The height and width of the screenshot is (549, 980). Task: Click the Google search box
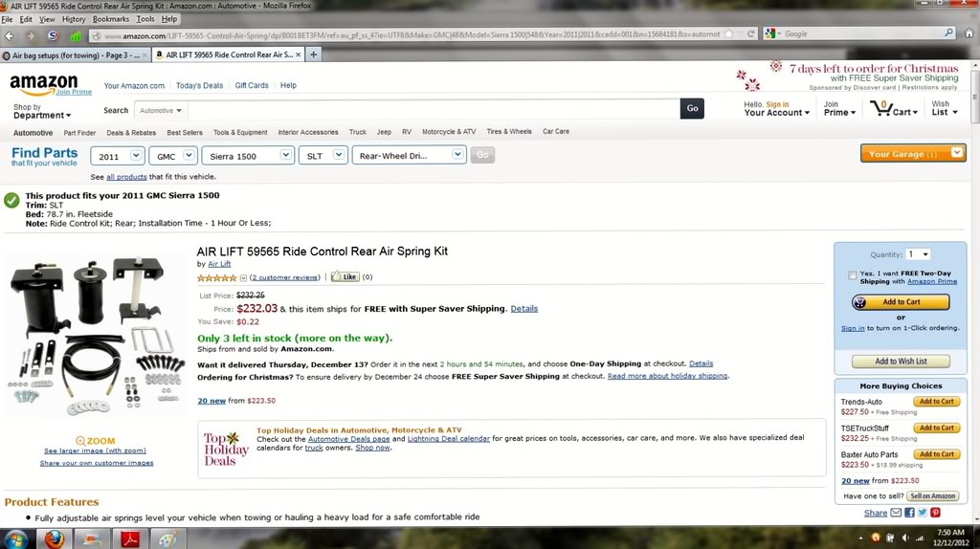(x=862, y=33)
